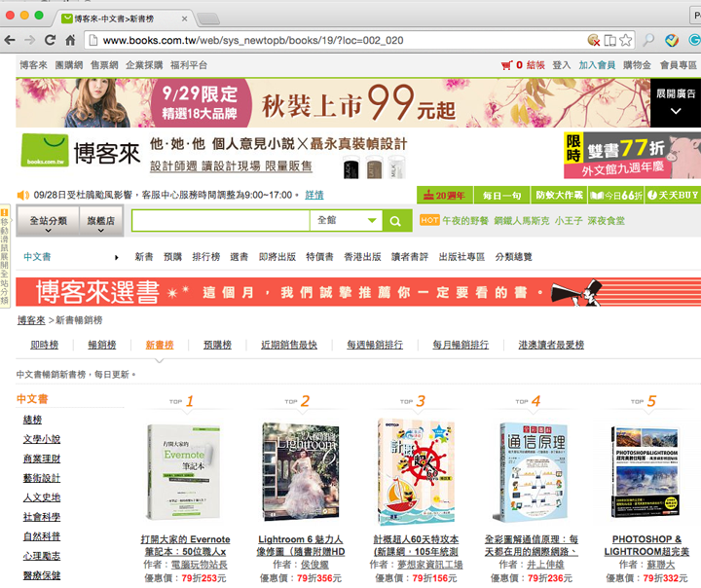Click the 雙書77折 promotion banner
Image resolution: width=701 pixels, height=588 pixels.
coord(632,155)
